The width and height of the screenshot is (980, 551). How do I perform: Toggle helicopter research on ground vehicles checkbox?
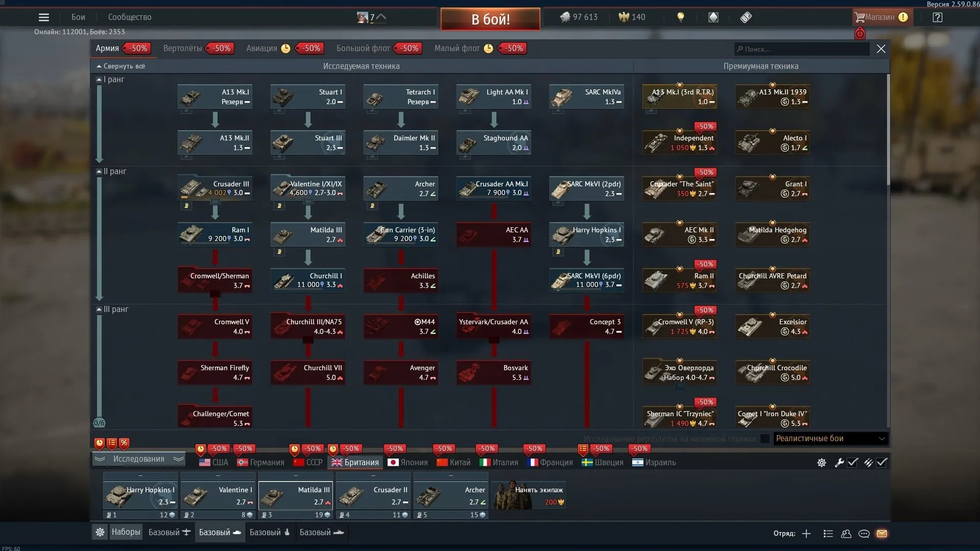[x=764, y=439]
